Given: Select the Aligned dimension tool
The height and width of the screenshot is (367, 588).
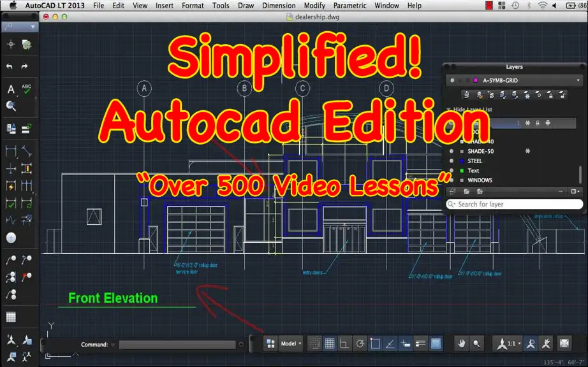Looking at the screenshot, I should (x=26, y=151).
